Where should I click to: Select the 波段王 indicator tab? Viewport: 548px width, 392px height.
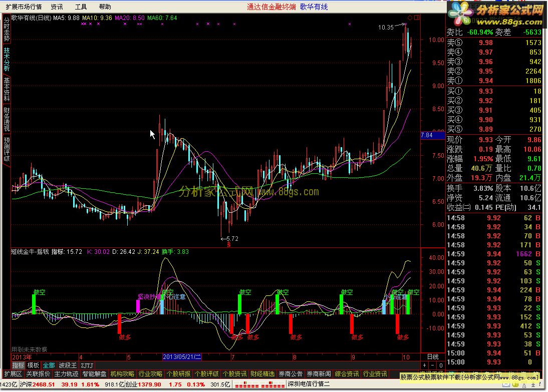click(68, 365)
